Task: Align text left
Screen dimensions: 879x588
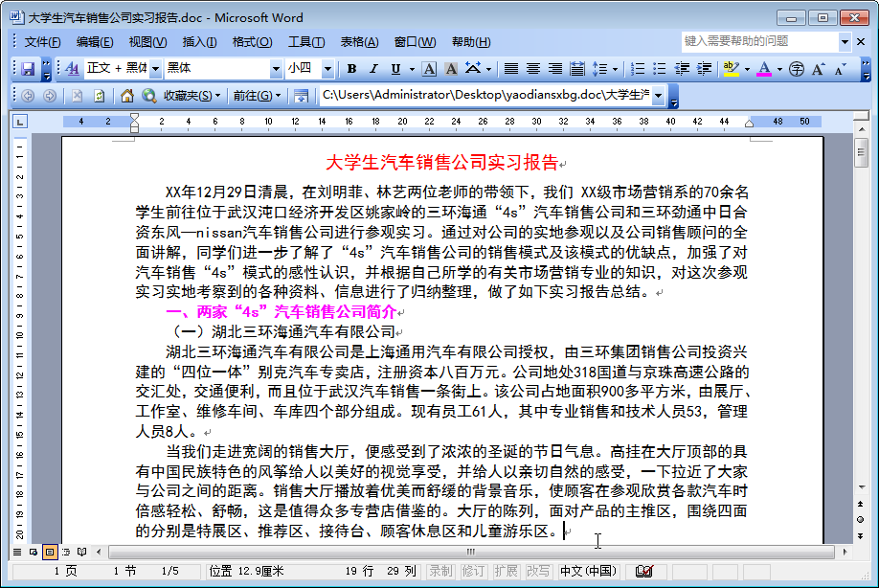Action: click(510, 69)
